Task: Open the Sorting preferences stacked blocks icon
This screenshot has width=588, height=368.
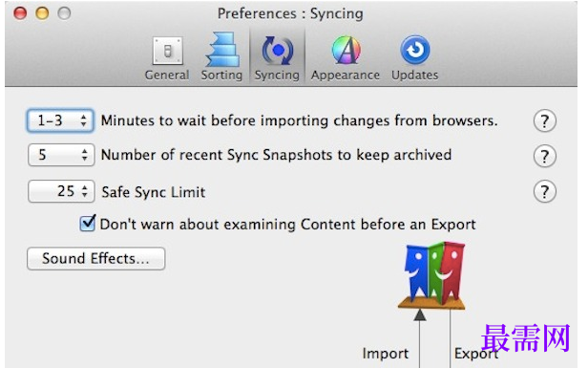Action: (x=222, y=50)
